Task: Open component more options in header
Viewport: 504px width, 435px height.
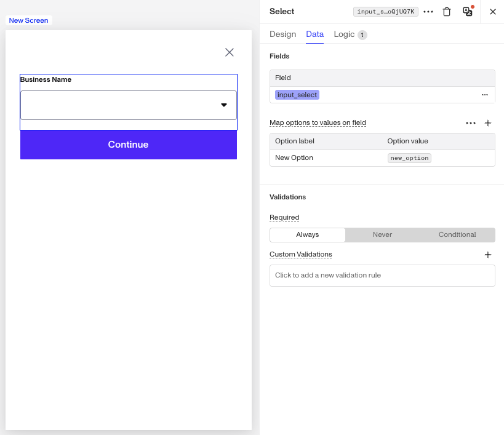Action: pos(428,12)
